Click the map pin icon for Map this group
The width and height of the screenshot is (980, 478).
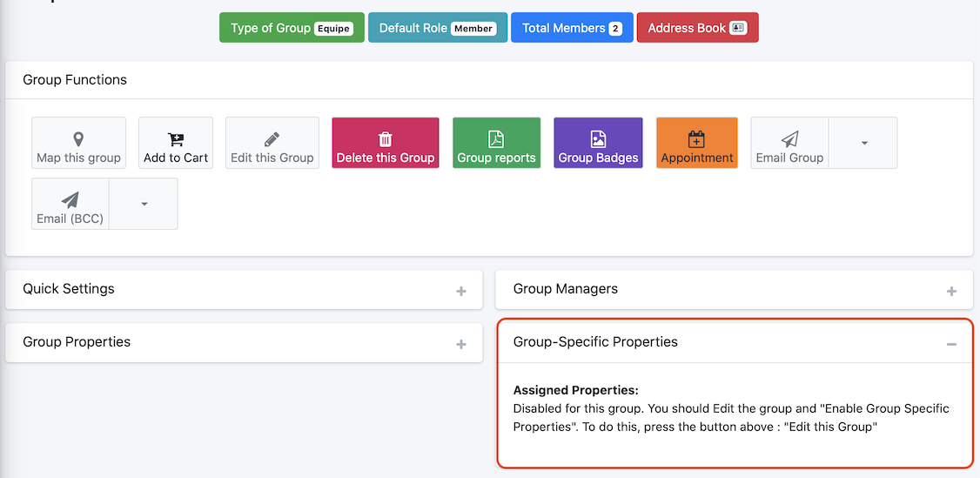tap(78, 138)
